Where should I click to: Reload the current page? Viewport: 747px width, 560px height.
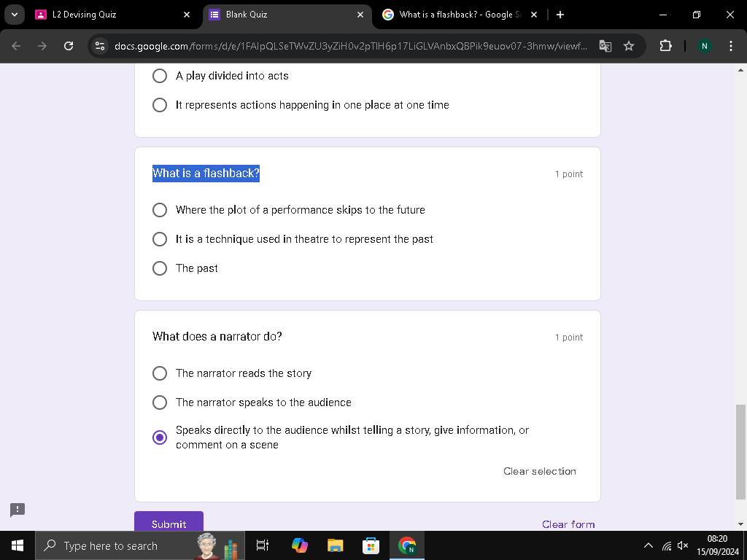(69, 46)
